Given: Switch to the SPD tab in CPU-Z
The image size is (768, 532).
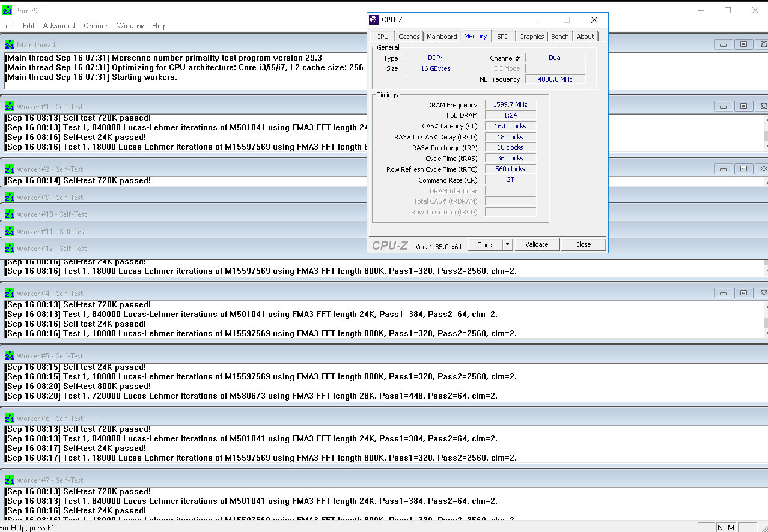Looking at the screenshot, I should pyautogui.click(x=503, y=37).
